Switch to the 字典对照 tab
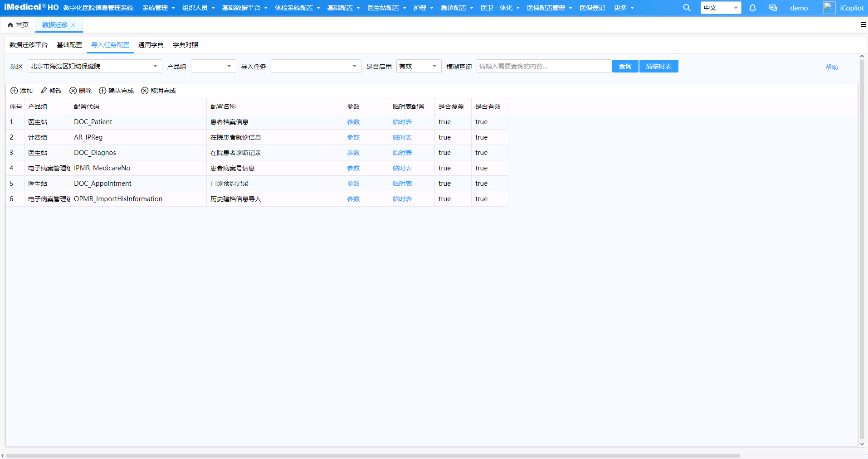The image size is (868, 459). point(185,45)
